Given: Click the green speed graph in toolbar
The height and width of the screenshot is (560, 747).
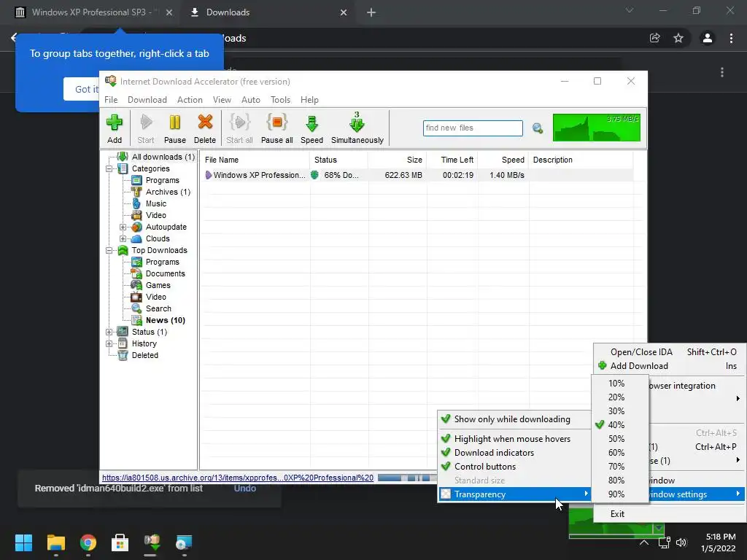Looking at the screenshot, I should point(597,128).
